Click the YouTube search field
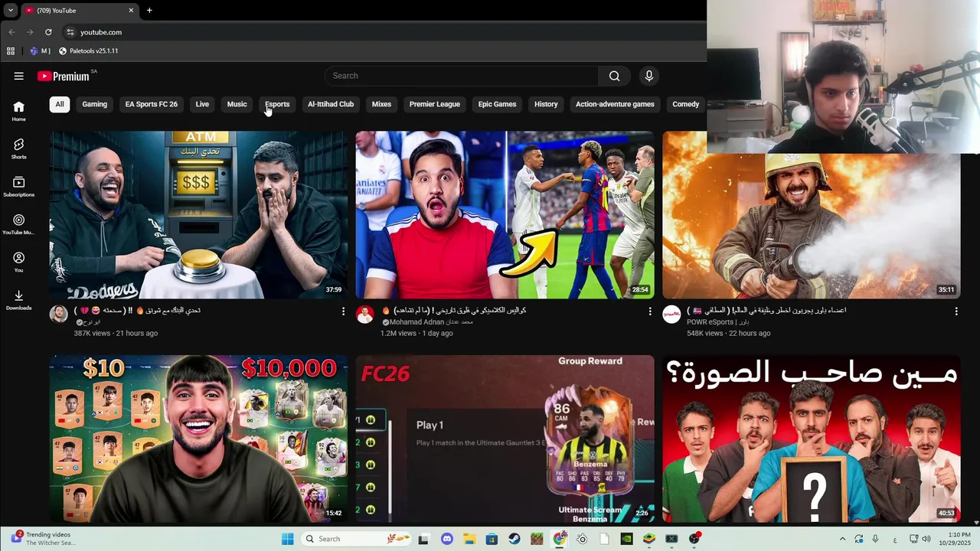 pos(462,76)
